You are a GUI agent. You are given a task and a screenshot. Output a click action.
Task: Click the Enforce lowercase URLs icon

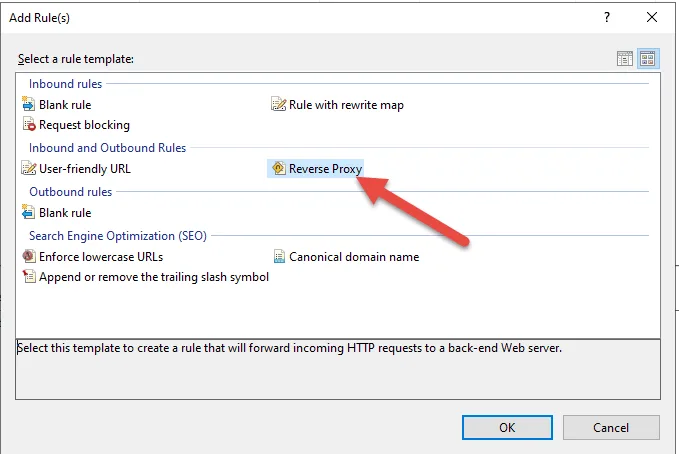pos(28,257)
